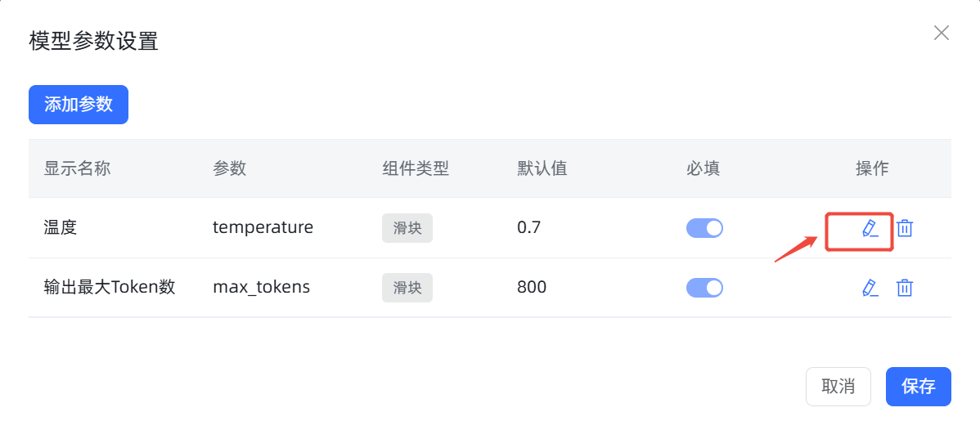Viewport: 980px width, 430px height.
Task: Click the 必填 column header
Action: click(x=704, y=168)
